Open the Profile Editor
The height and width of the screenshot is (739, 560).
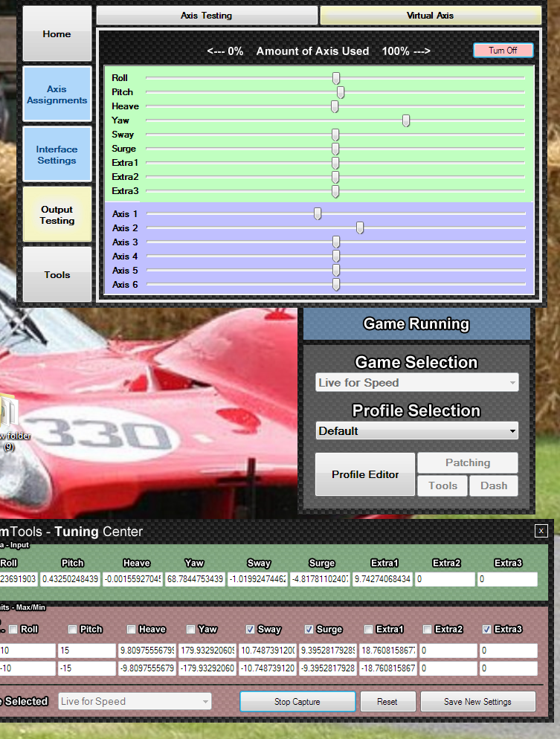pos(364,474)
